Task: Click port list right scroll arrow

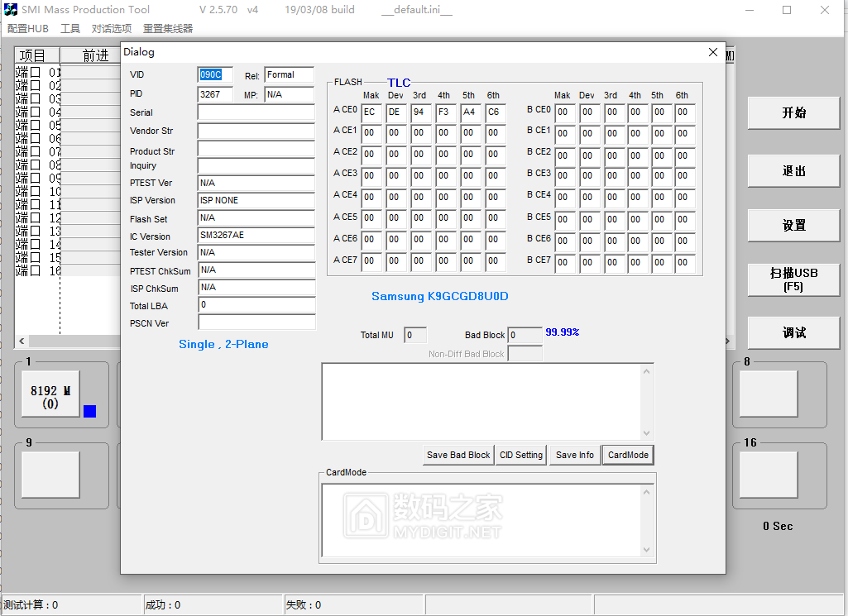Action: (727, 341)
